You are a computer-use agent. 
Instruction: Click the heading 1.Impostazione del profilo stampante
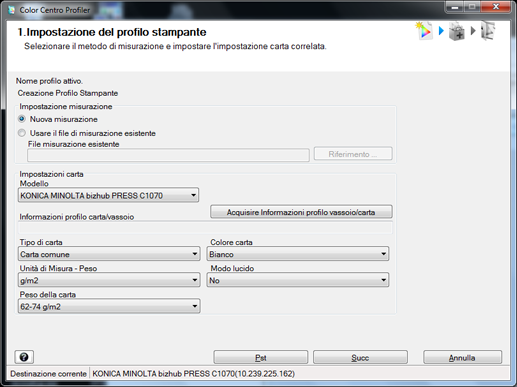click(x=112, y=32)
